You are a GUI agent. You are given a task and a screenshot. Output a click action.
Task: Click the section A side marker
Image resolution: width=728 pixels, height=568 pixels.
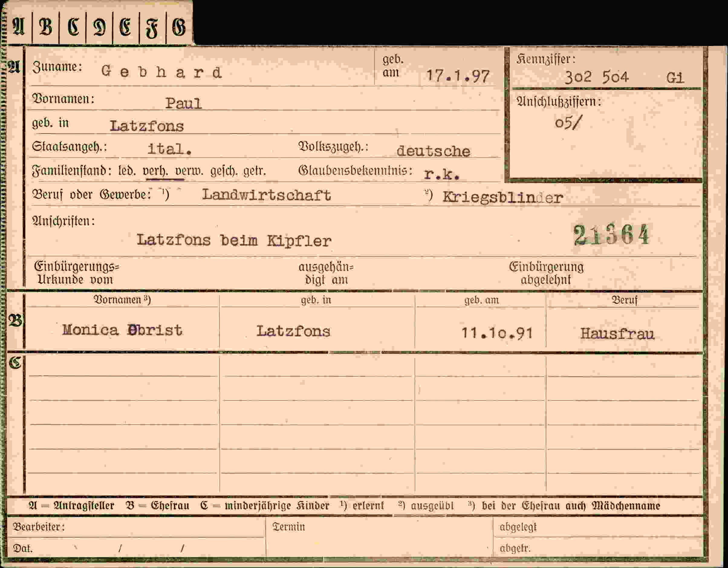[x=14, y=67]
